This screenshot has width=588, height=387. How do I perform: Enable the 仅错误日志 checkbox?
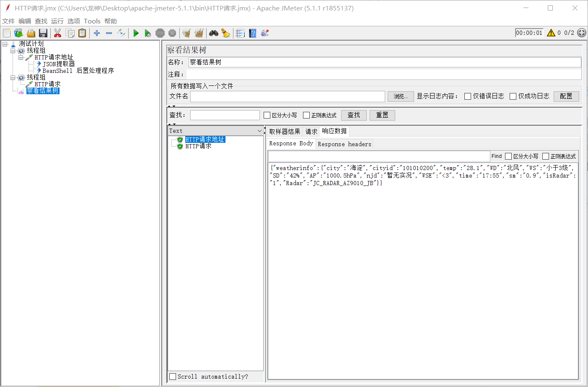point(468,96)
